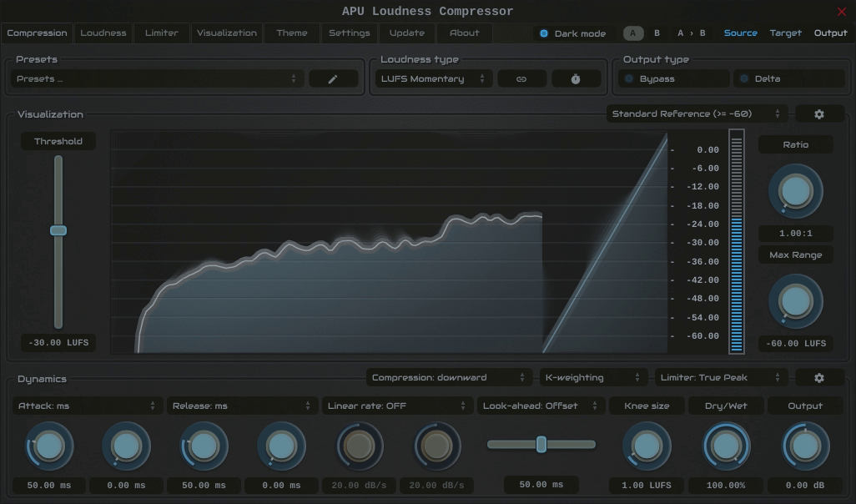Switch to the Compression tab
Image resolution: width=856 pixels, height=504 pixels.
click(x=37, y=33)
